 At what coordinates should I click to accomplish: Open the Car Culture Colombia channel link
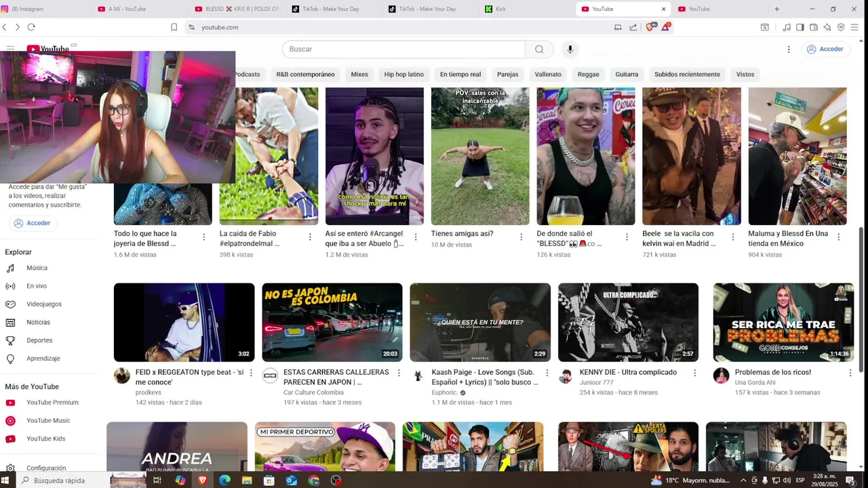click(x=313, y=392)
